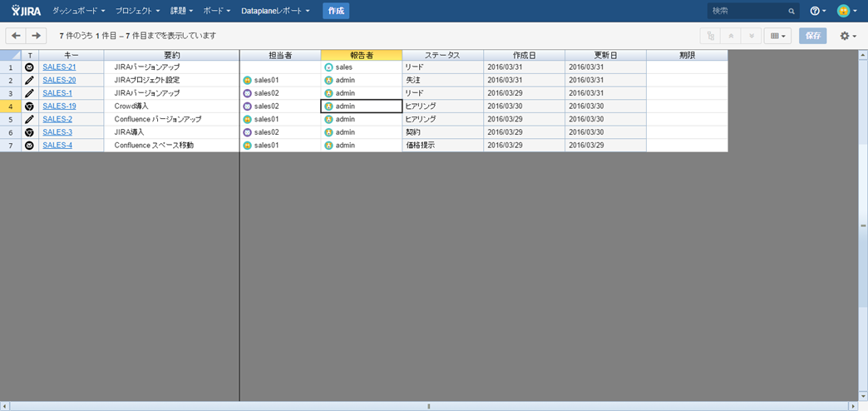Click the hierarchy tree toolbar icon
This screenshot has height=411, width=868.
click(710, 36)
